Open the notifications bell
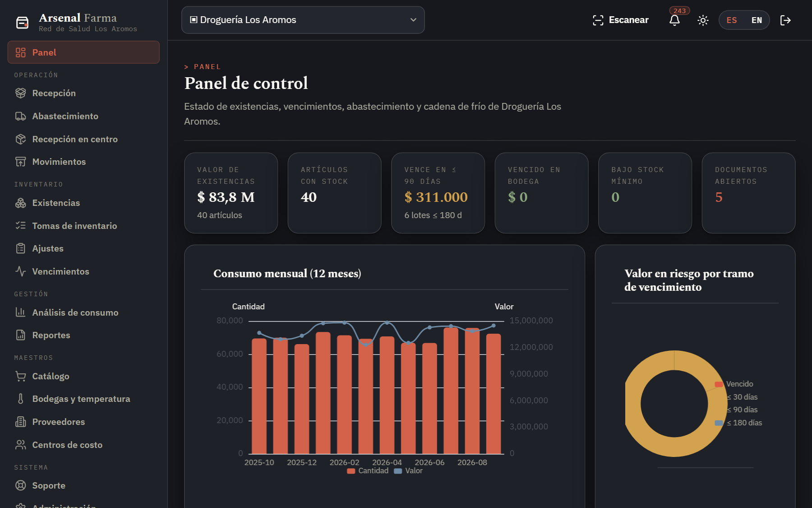This screenshot has height=508, width=812. [x=674, y=20]
